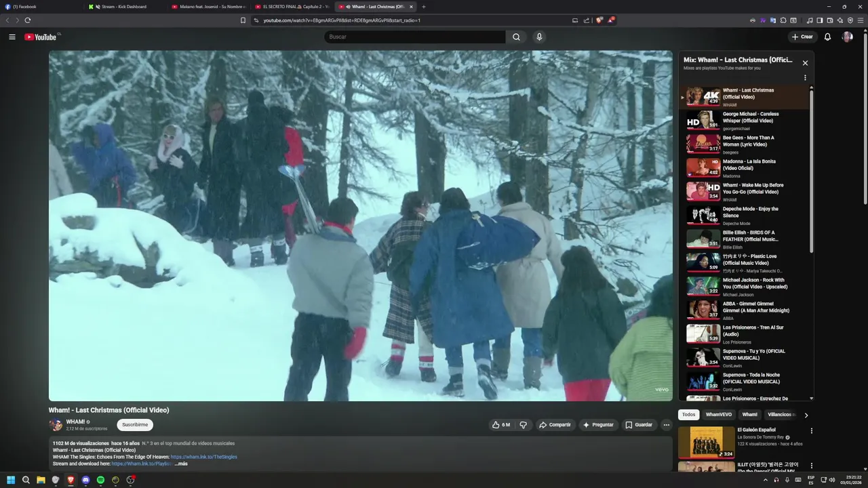
Task: Open OBS Studio from the taskbar
Action: 130,480
